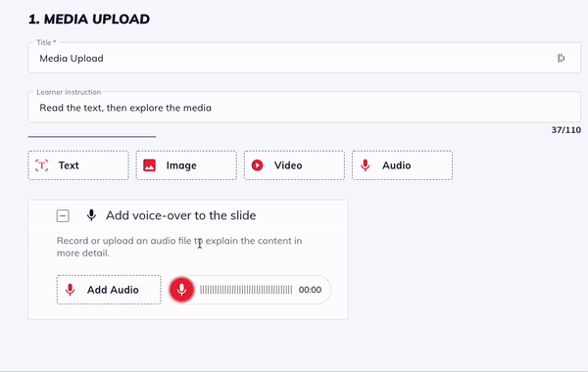Add a Text block
Viewport: 588px width, 372px height.
click(x=78, y=165)
